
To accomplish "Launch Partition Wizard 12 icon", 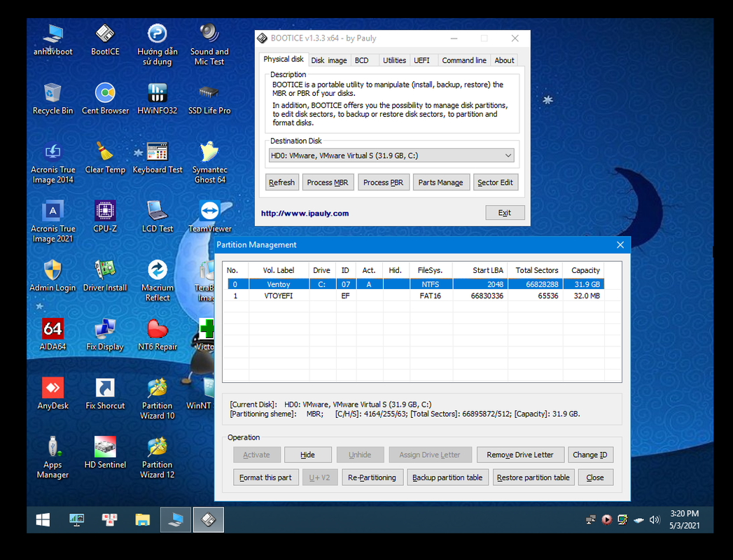I will click(x=157, y=458).
